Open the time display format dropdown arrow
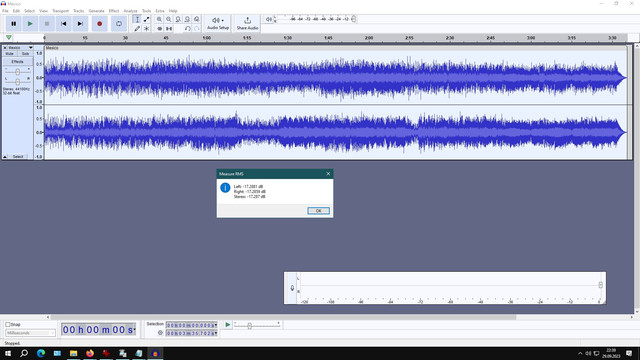Viewport: 640px width, 360px height. point(134,330)
